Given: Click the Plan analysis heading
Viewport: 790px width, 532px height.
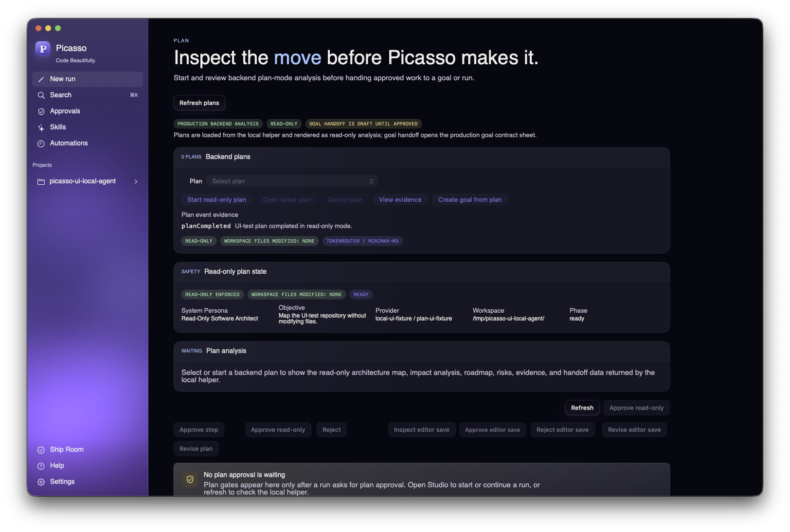Looking at the screenshot, I should tap(226, 351).
